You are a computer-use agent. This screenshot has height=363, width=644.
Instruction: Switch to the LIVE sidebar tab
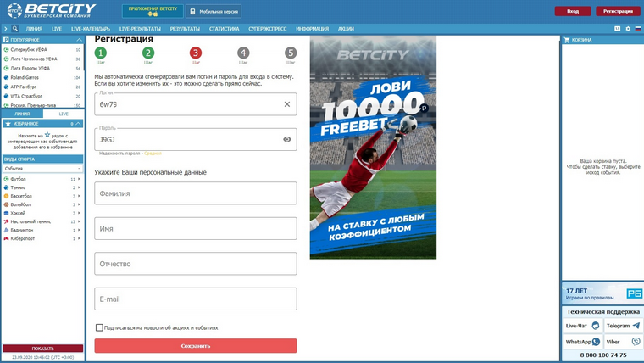[x=64, y=114]
